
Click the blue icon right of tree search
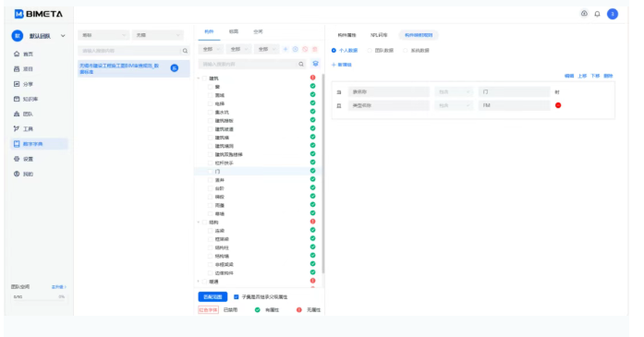315,64
